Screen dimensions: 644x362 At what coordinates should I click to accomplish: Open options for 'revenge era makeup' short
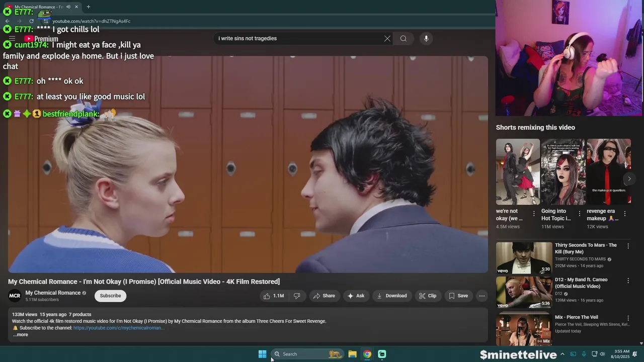click(624, 214)
